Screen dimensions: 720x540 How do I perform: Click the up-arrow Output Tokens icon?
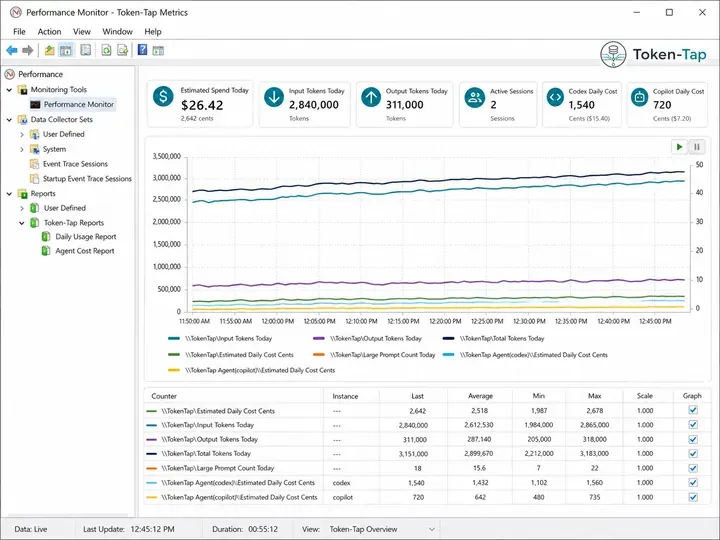tap(371, 97)
